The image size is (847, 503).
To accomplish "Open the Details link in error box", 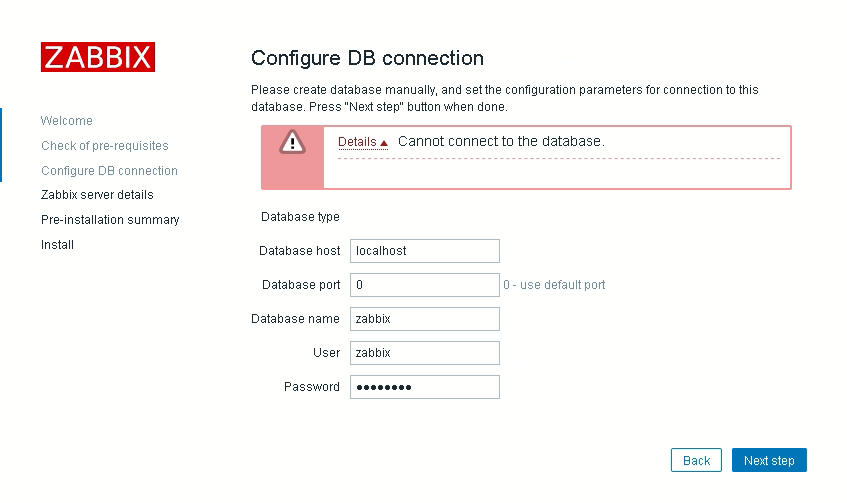I will click(357, 142).
